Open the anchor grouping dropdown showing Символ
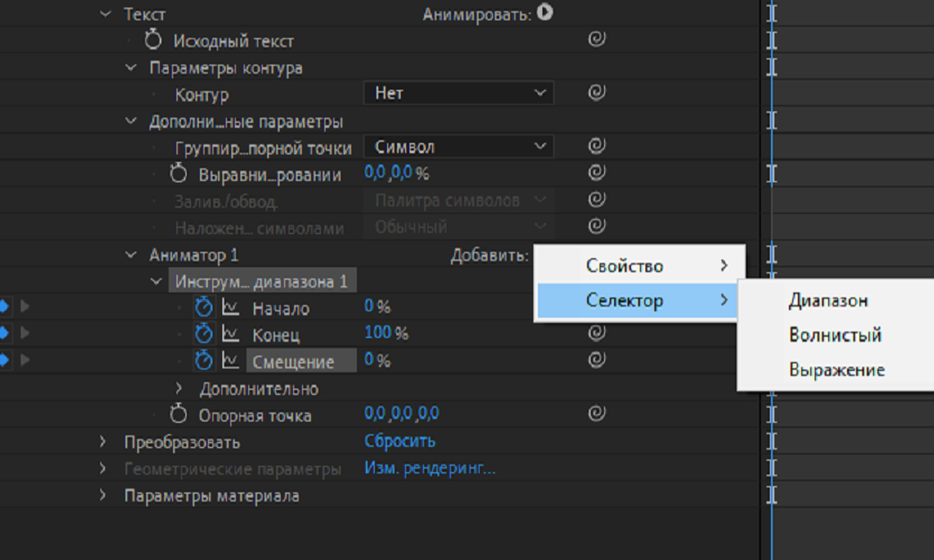Screen dimensions: 934x560 click(x=459, y=147)
